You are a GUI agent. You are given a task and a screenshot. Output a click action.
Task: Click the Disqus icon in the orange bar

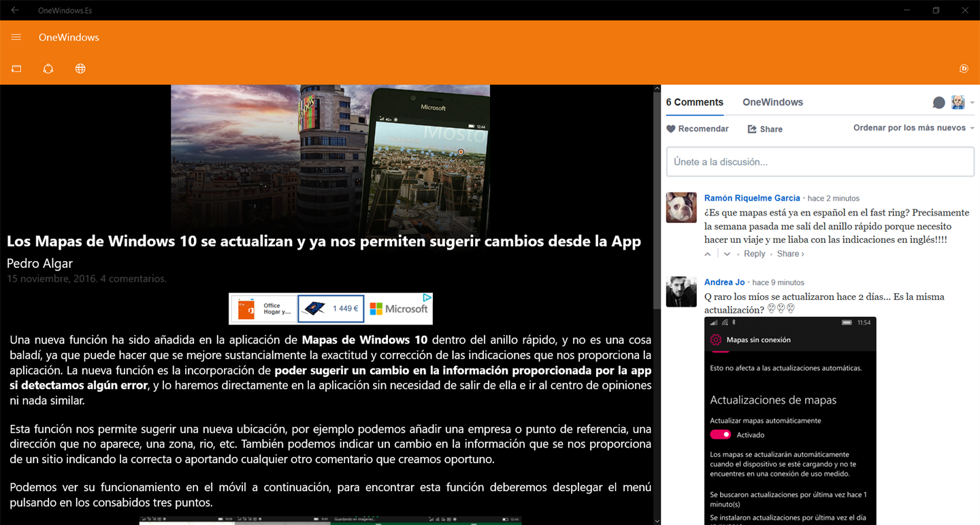pos(964,68)
